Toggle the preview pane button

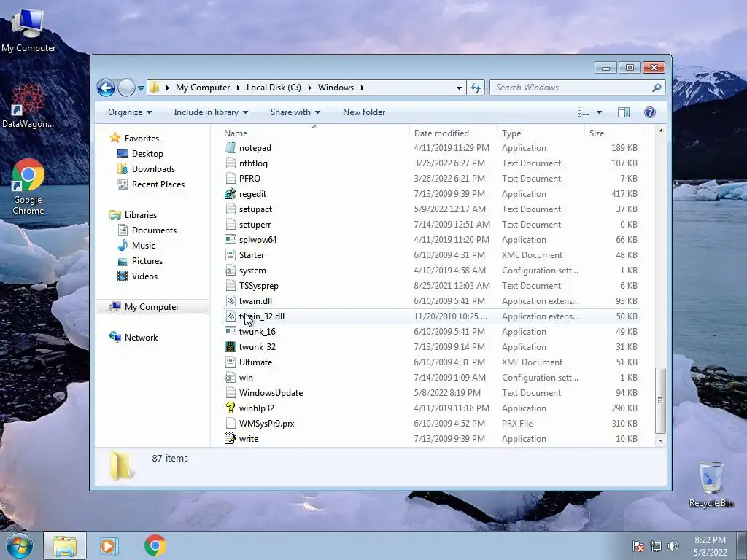pyautogui.click(x=624, y=112)
